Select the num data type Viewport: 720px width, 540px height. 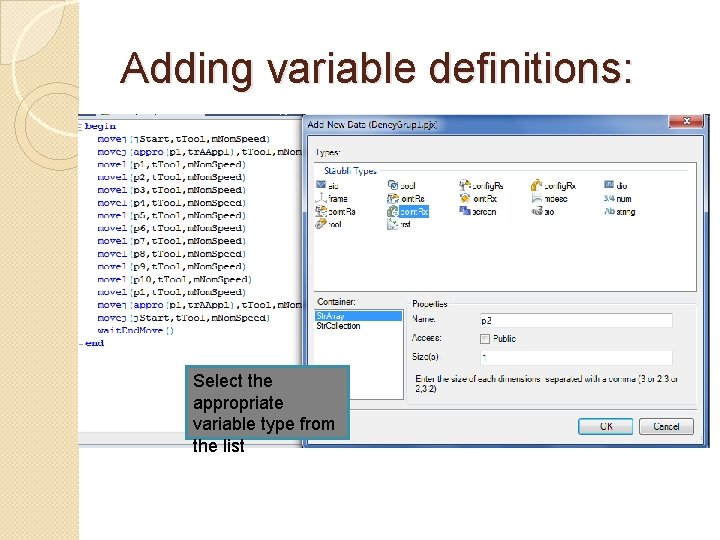tap(618, 199)
